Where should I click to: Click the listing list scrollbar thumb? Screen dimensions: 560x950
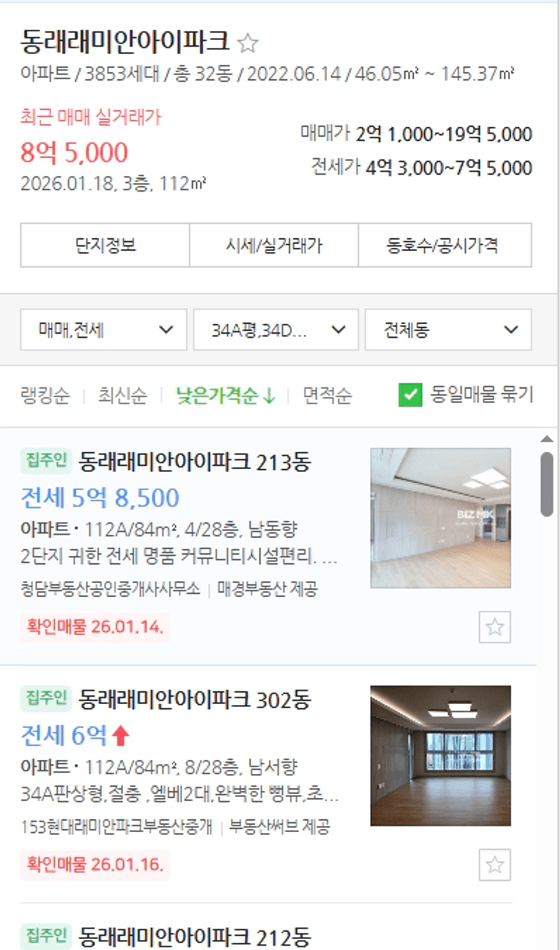point(547,484)
